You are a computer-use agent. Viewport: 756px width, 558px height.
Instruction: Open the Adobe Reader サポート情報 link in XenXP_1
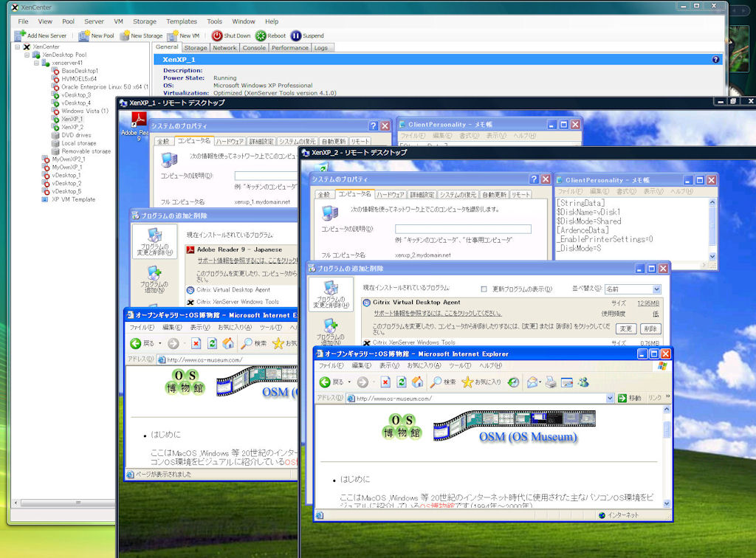(x=248, y=261)
